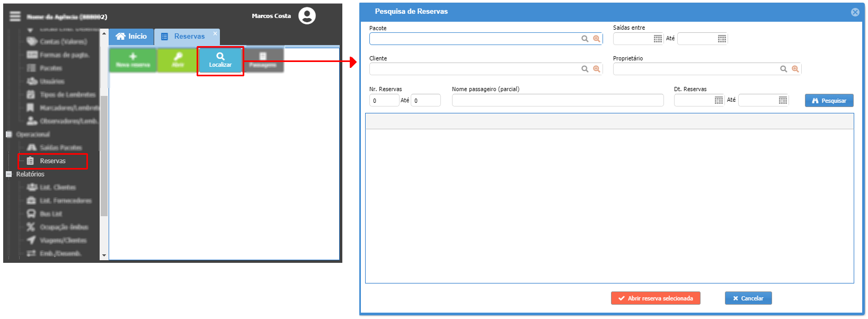Open Reservas in the sidebar tree
Image resolution: width=868 pixels, height=319 pixels.
tap(52, 161)
